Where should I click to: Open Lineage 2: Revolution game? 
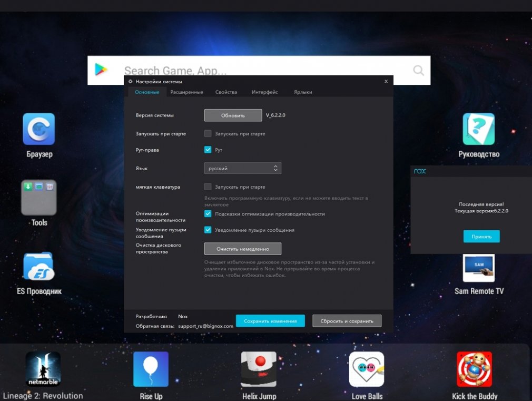coord(43,369)
